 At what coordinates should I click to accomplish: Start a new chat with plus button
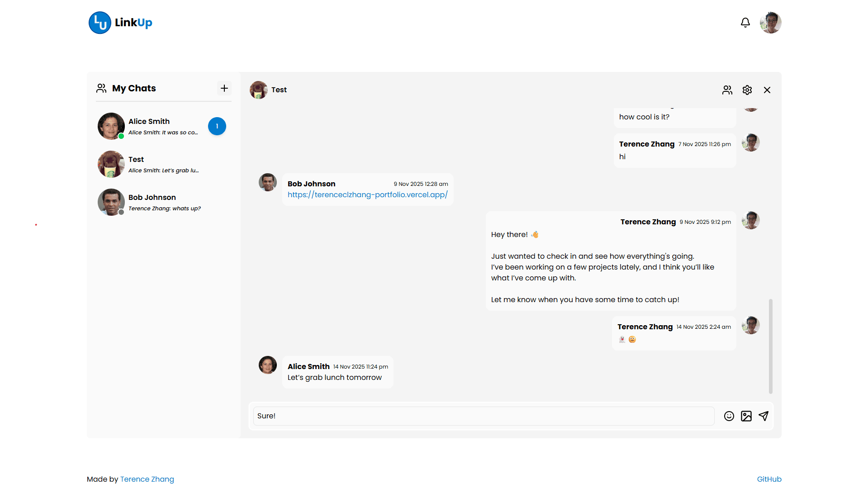(224, 88)
